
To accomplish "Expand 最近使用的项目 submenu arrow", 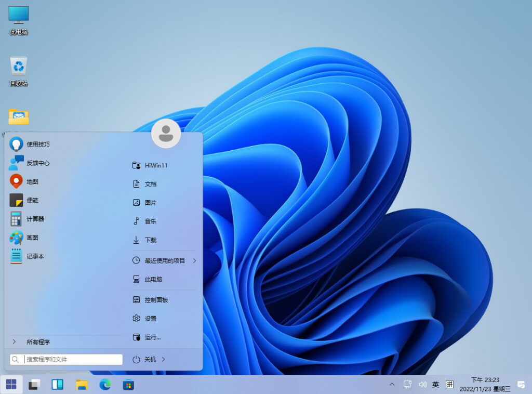I will pos(194,260).
